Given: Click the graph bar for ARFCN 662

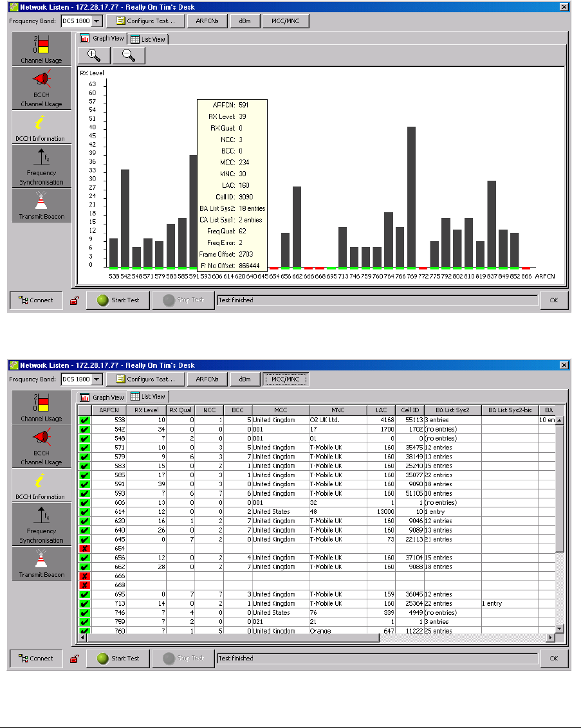Looking at the screenshot, I should coord(297,227).
